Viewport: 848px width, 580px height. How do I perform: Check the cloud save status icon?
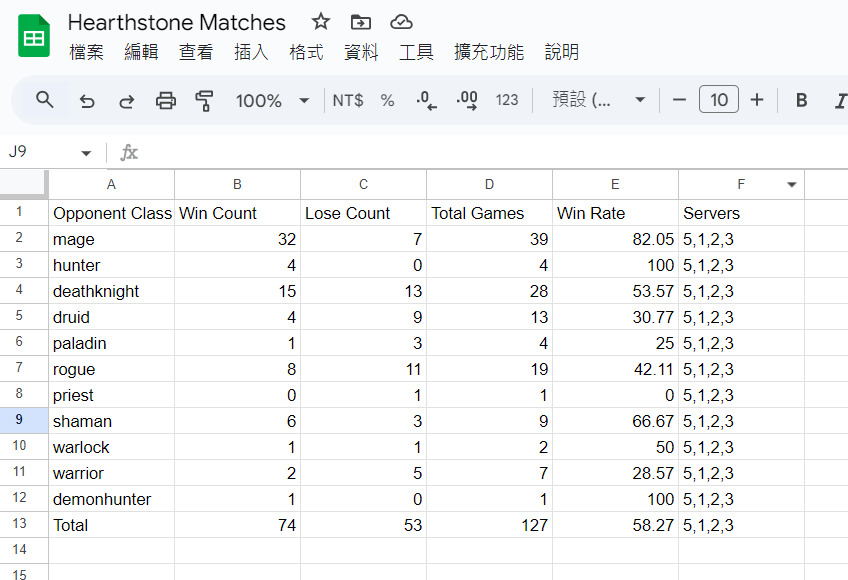pyautogui.click(x=400, y=22)
